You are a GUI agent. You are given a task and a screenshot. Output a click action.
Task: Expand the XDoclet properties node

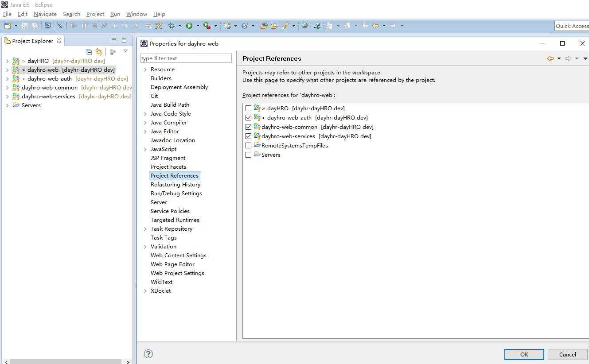click(145, 291)
